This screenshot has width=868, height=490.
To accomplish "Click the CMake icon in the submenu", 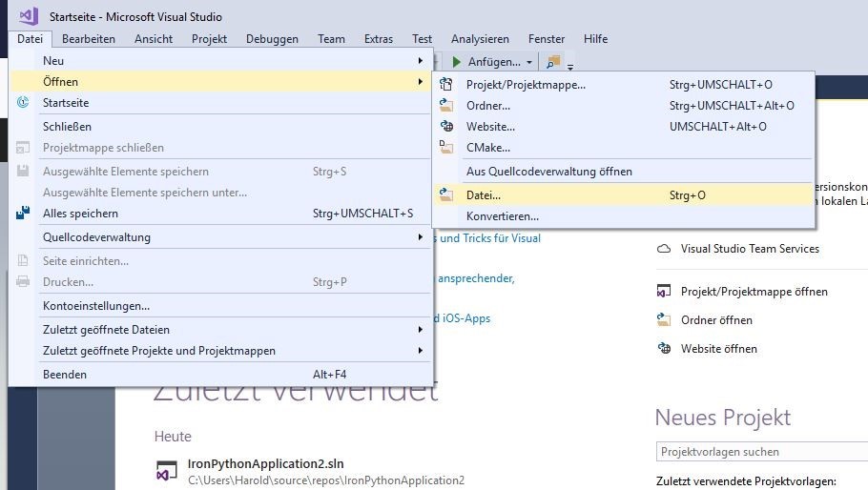I will pos(446,148).
